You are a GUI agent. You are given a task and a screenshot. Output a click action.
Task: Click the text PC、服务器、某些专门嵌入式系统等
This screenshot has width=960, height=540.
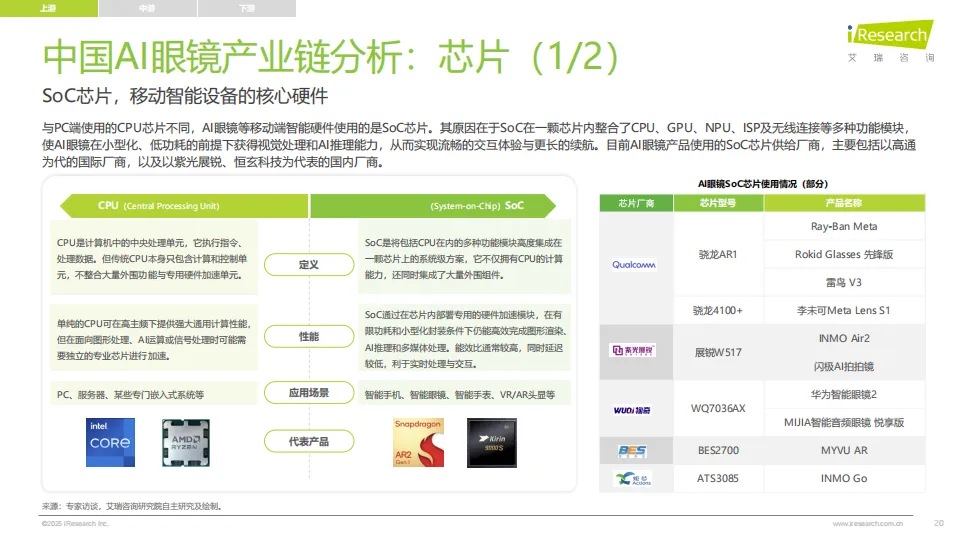pos(130,395)
